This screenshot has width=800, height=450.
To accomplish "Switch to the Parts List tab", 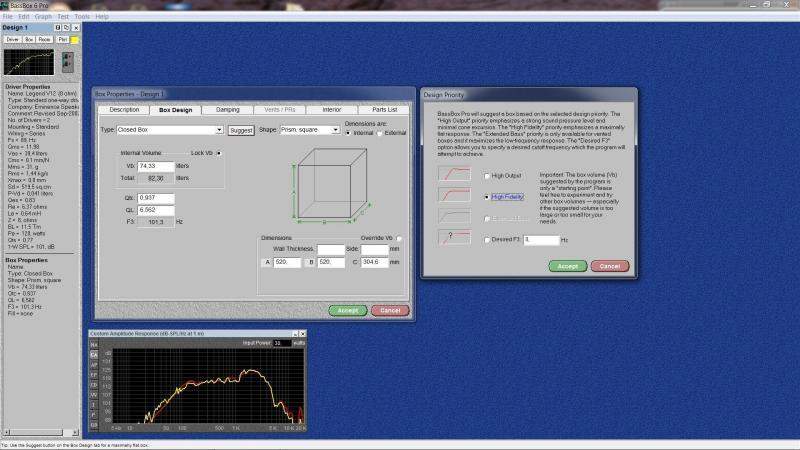I will coord(384,109).
